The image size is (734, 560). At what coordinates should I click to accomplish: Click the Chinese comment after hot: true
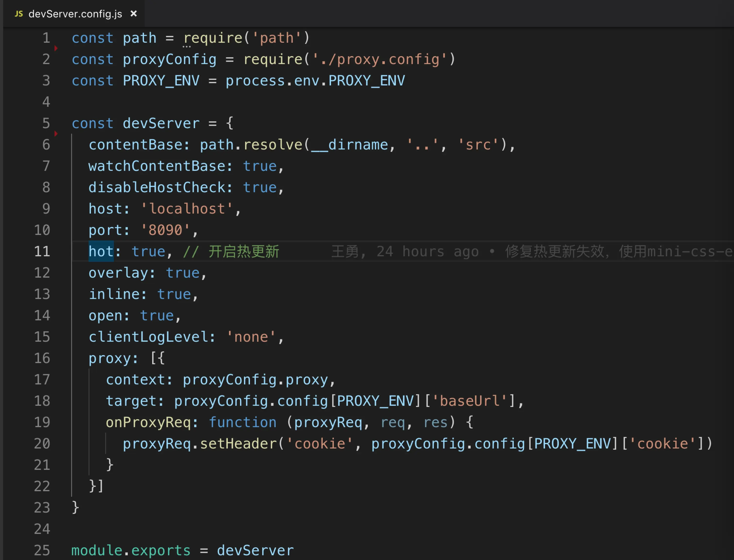[243, 251]
